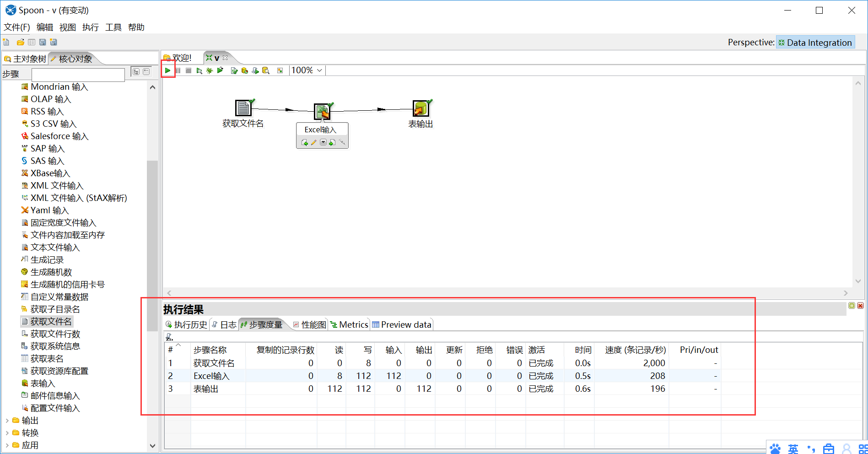Click the pause transformation icon
Screen dimensions: 868x454
coord(178,70)
